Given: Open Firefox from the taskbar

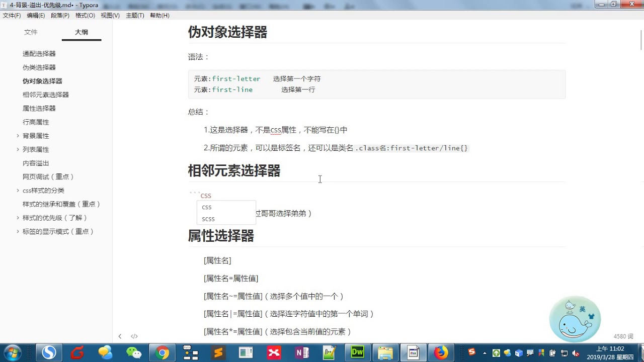Looking at the screenshot, I should (x=441, y=352).
